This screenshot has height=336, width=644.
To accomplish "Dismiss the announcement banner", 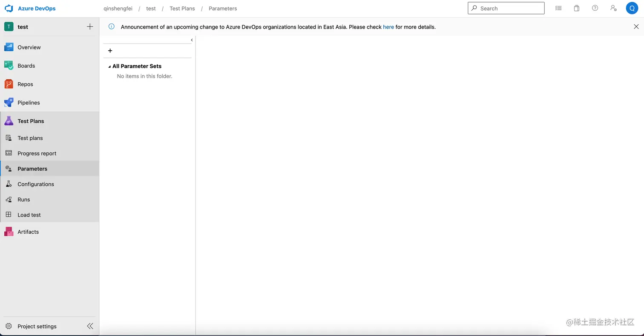I will point(636,26).
